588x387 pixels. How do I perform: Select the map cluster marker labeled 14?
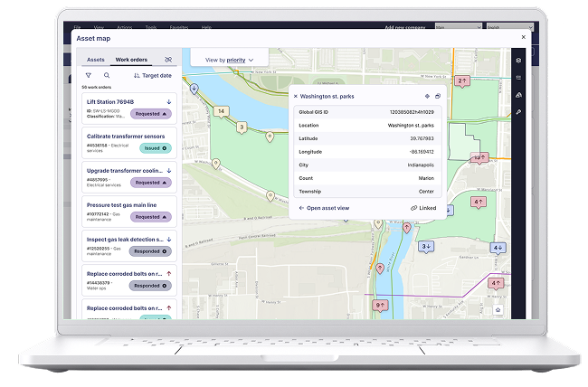point(222,111)
